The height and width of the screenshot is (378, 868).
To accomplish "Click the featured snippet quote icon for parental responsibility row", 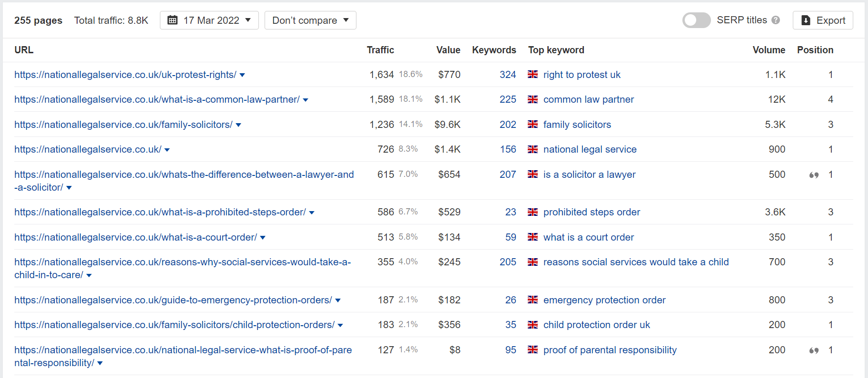I will (x=814, y=350).
